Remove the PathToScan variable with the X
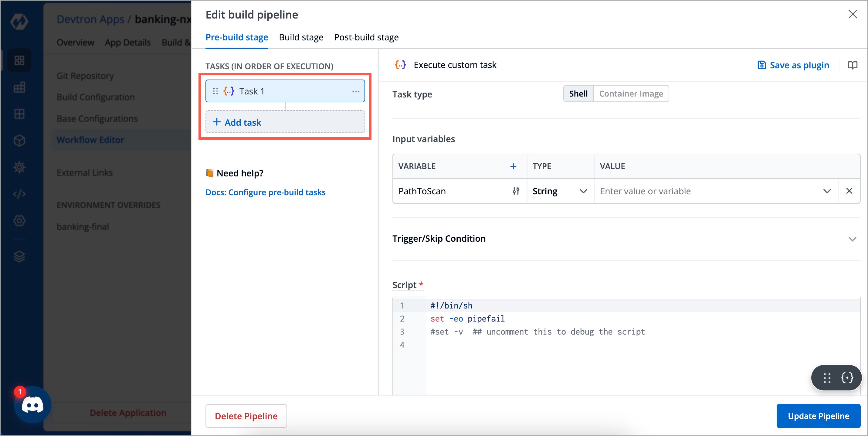This screenshot has height=436, width=868. pos(849,191)
